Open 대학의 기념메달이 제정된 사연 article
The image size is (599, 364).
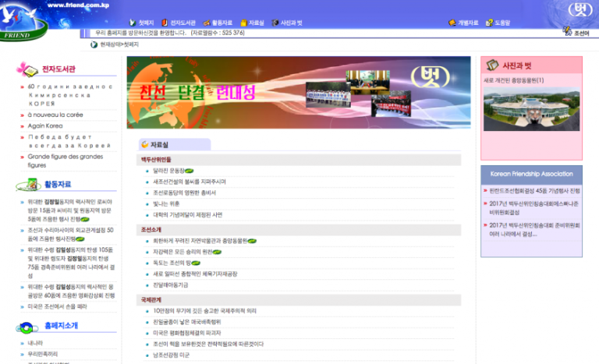[187, 215]
